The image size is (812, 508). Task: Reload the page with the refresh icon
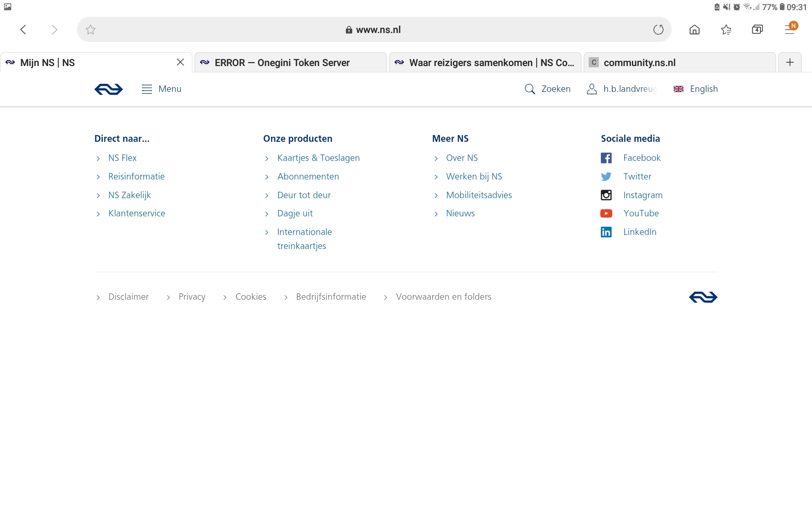[658, 30]
